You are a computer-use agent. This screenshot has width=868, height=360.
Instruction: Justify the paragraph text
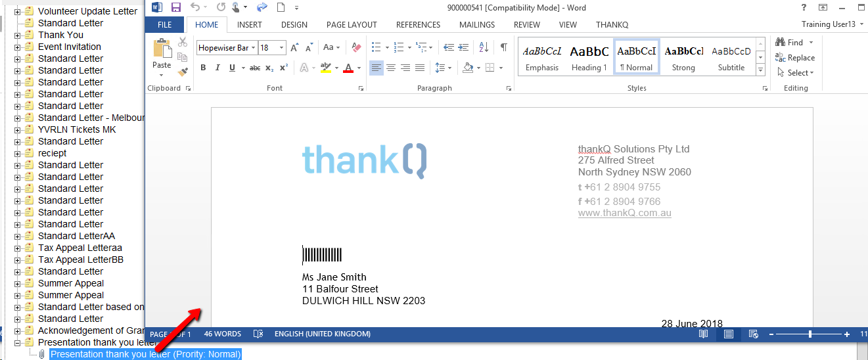point(420,68)
